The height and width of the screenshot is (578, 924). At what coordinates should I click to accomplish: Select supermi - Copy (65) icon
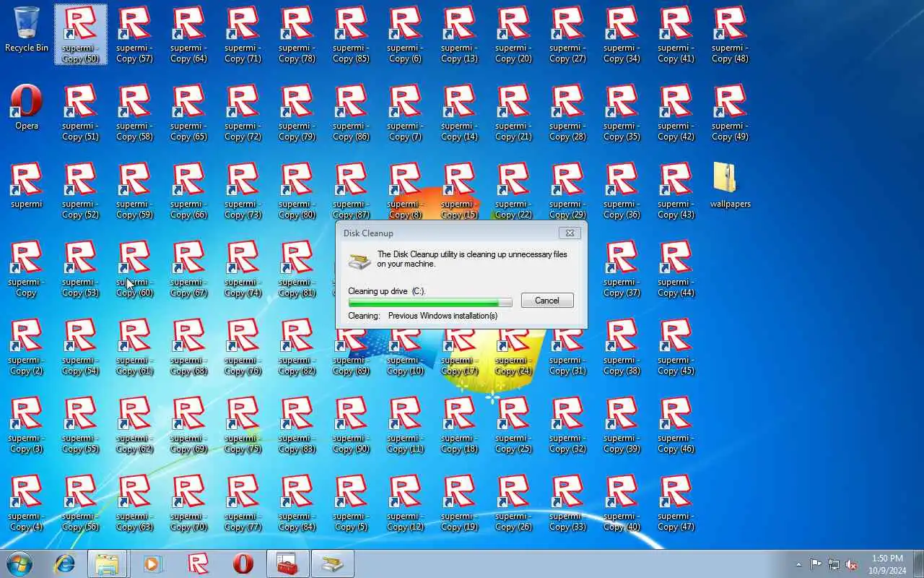tap(189, 113)
